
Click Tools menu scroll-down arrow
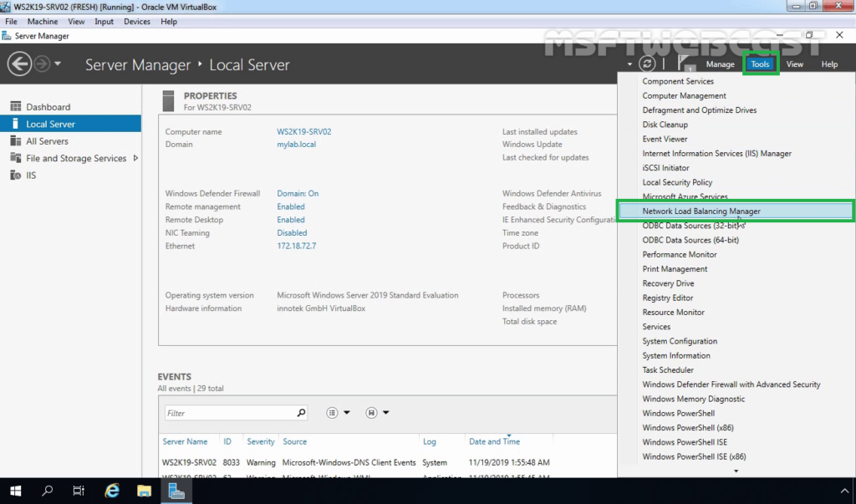pyautogui.click(x=736, y=471)
